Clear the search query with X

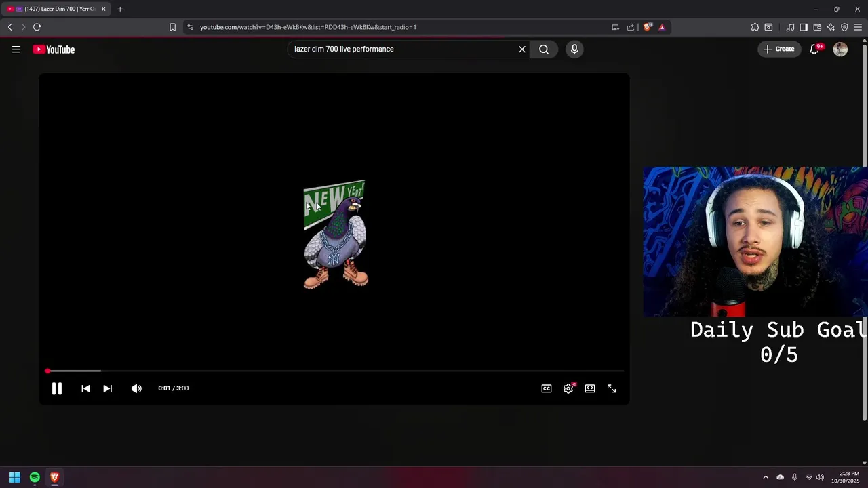(x=522, y=49)
